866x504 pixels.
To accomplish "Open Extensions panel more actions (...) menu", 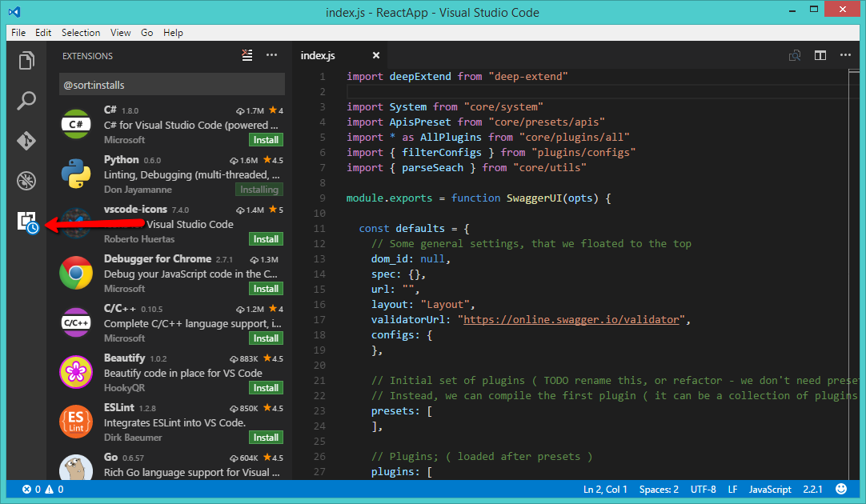I will tap(272, 55).
